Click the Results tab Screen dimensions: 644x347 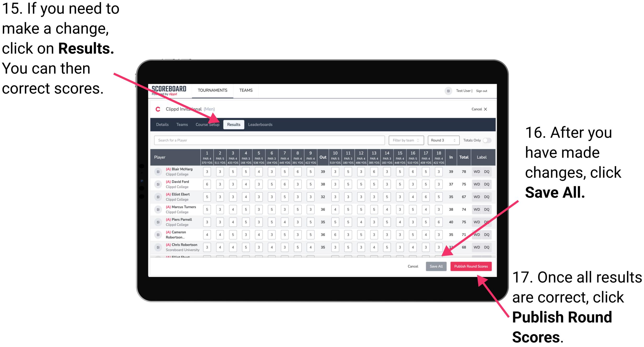[234, 124]
